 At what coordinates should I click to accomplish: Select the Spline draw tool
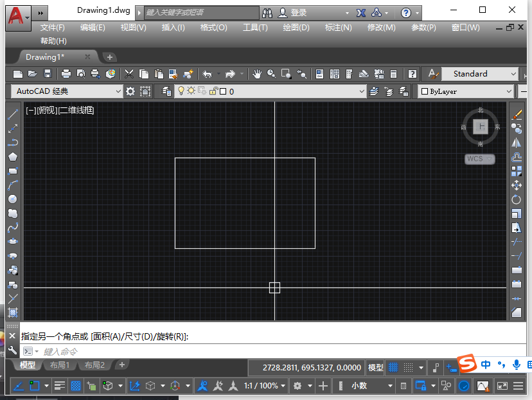coord(13,228)
